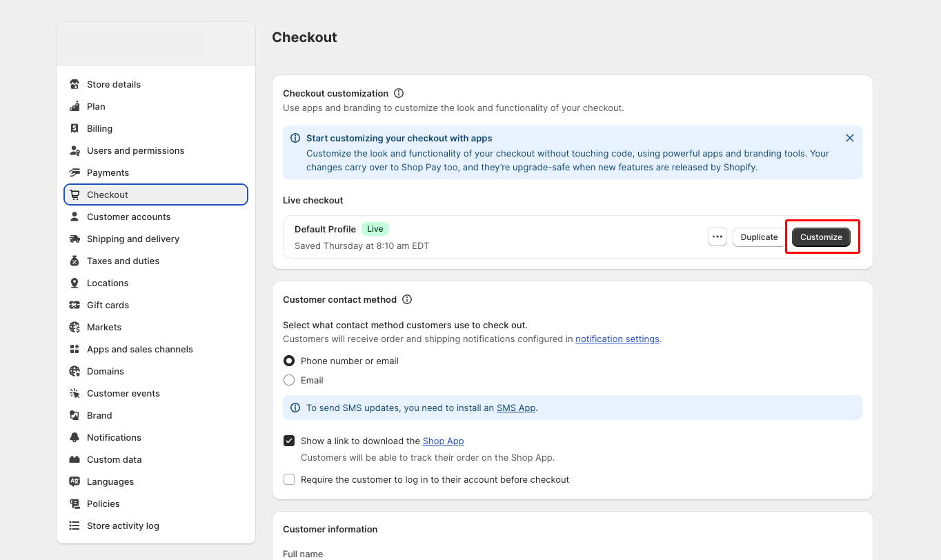
Task: Dismiss the checkout apps banner
Action: pyautogui.click(x=850, y=137)
